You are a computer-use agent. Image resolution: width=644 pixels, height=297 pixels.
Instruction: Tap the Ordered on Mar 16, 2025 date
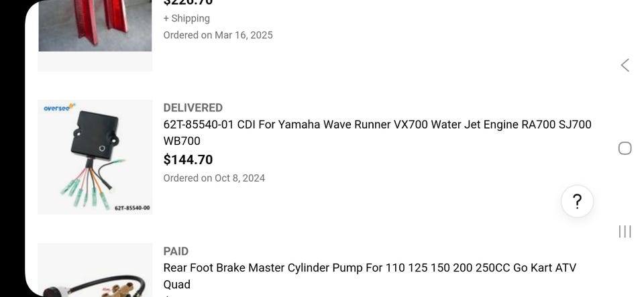218,36
